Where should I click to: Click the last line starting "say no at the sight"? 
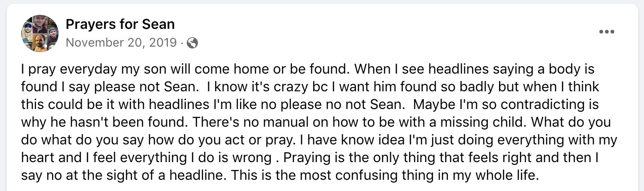click(280, 176)
